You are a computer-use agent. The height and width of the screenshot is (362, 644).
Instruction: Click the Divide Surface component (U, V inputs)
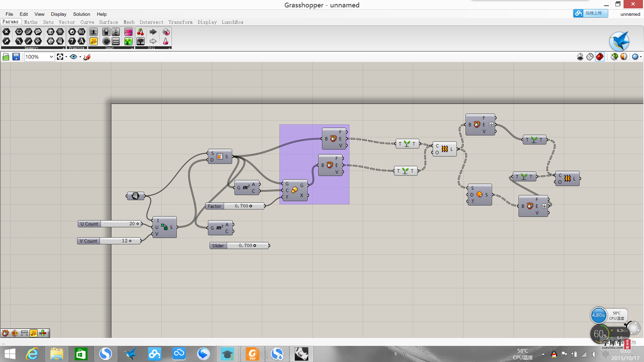point(164,227)
